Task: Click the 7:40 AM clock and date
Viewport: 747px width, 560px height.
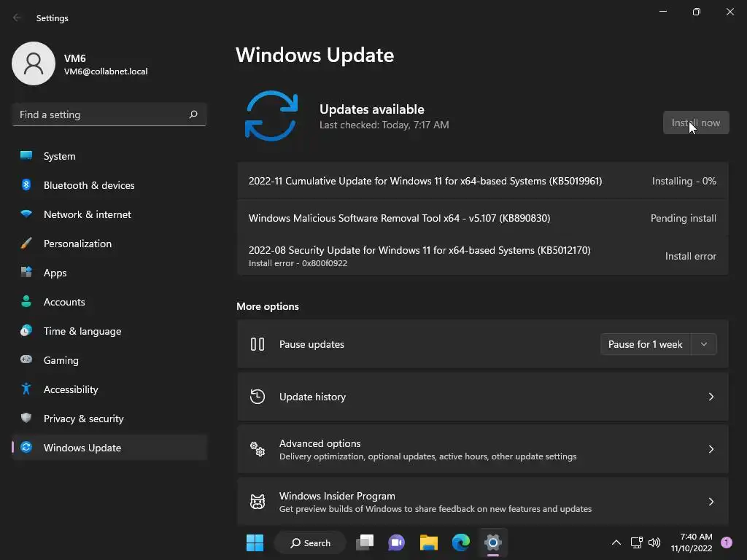Action: pyautogui.click(x=692, y=542)
